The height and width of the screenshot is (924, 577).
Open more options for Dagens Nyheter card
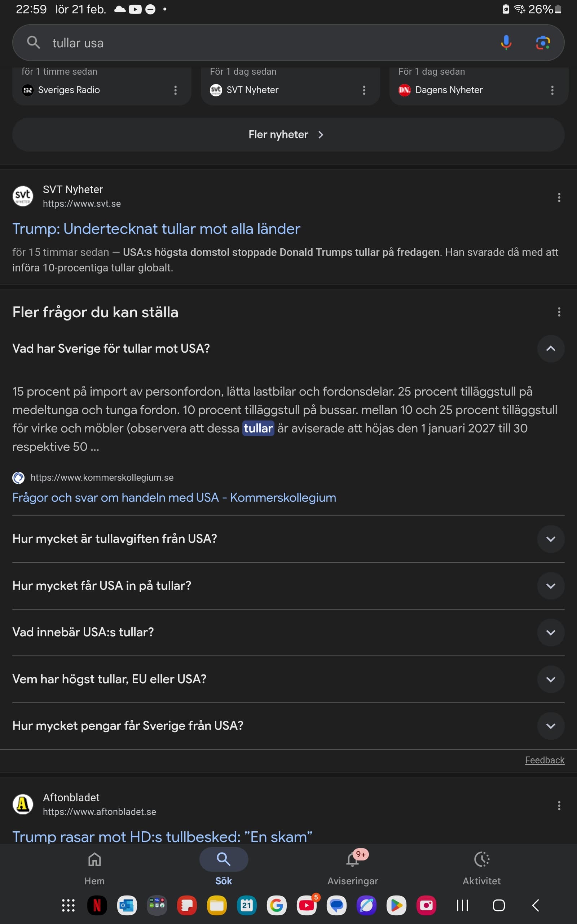click(x=552, y=90)
